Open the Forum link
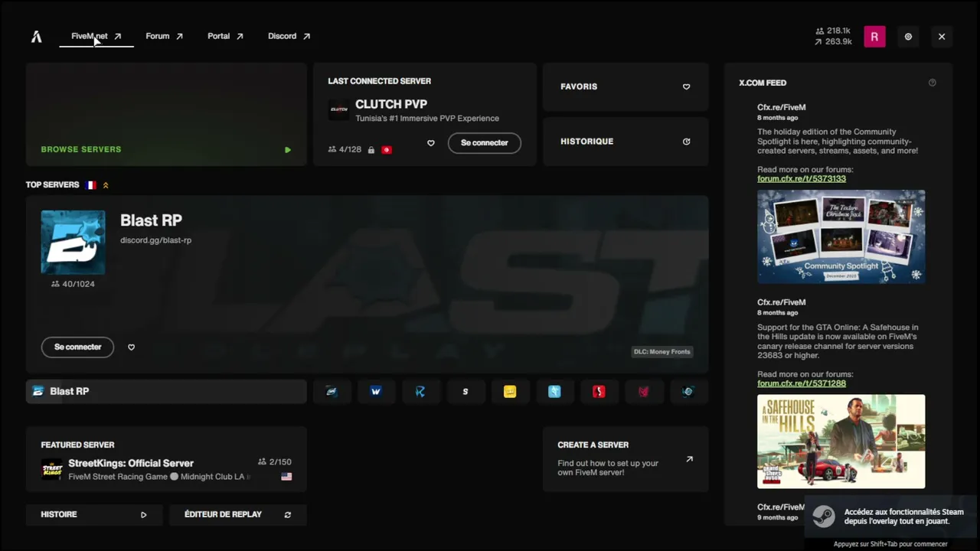The image size is (980, 551). [x=165, y=36]
